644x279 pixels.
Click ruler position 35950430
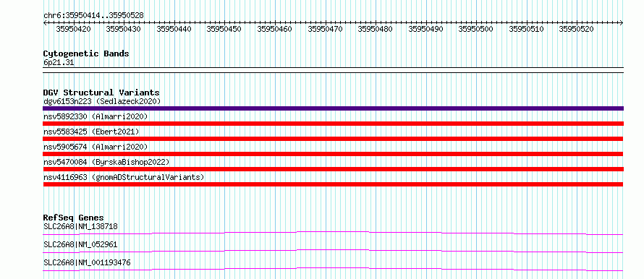coord(124,29)
